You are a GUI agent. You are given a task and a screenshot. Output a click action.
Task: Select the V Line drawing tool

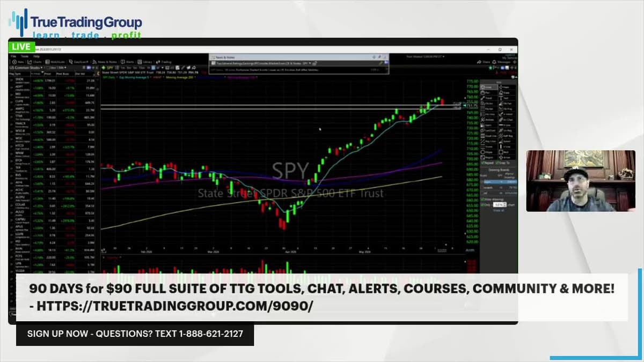pos(507,146)
